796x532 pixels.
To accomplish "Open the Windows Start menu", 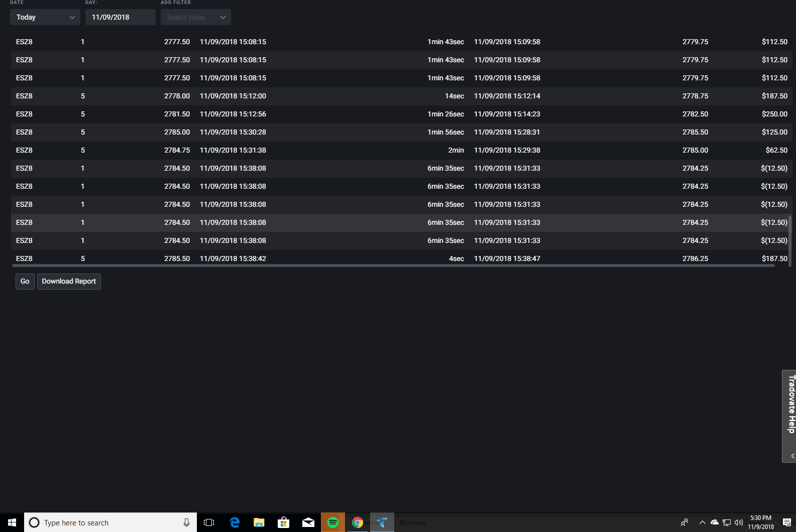I will (x=12, y=522).
